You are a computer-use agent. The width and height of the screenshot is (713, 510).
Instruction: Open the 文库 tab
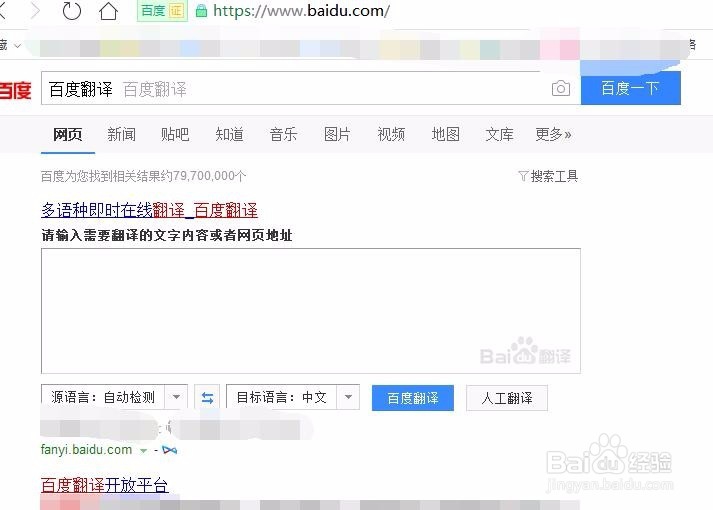point(499,134)
